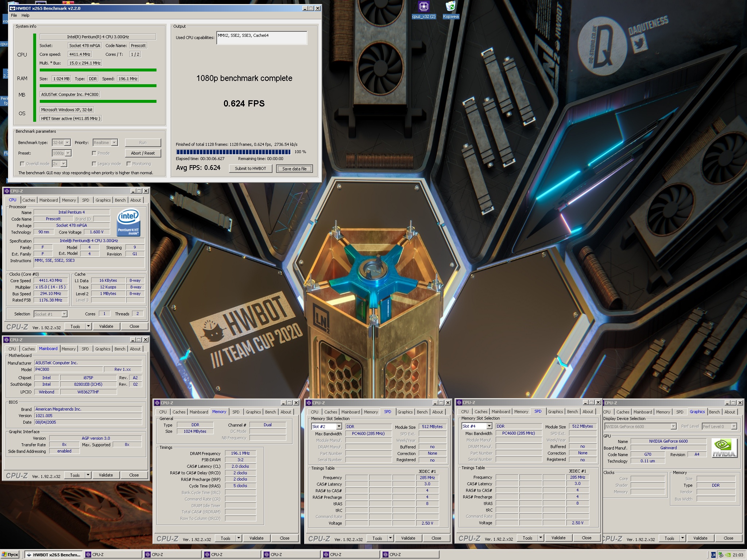Expand the Tools arrow in CPU-Z CPU window
Image resolution: width=747 pixels, height=560 pixels.
click(88, 326)
